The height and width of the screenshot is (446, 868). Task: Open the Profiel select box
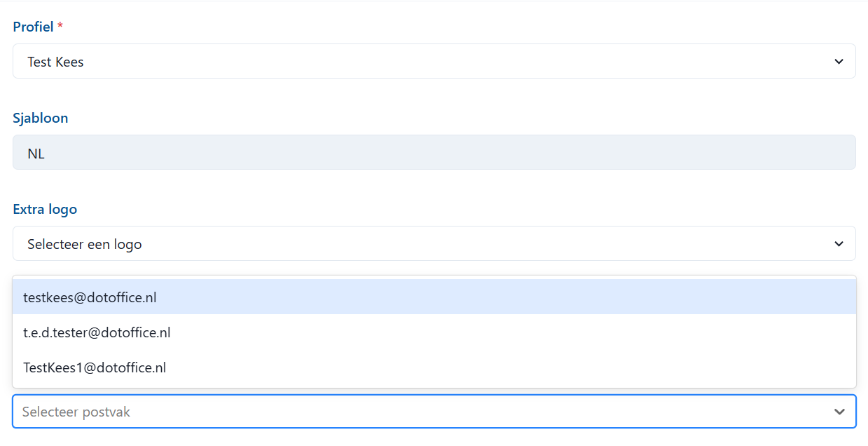click(434, 62)
